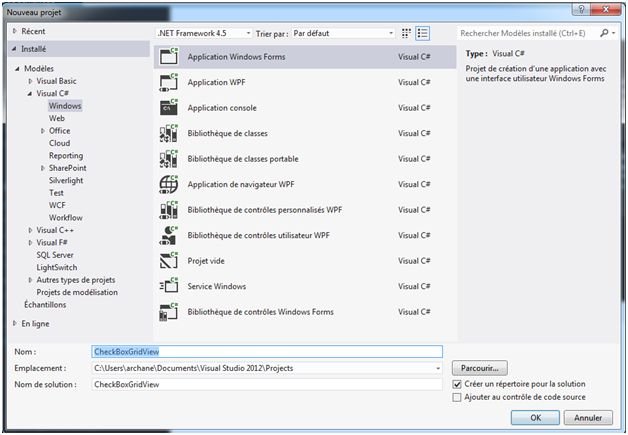Image resolution: width=628 pixels, height=435 pixels.
Task: Expand Autres types de projets arrow
Action: 30,280
